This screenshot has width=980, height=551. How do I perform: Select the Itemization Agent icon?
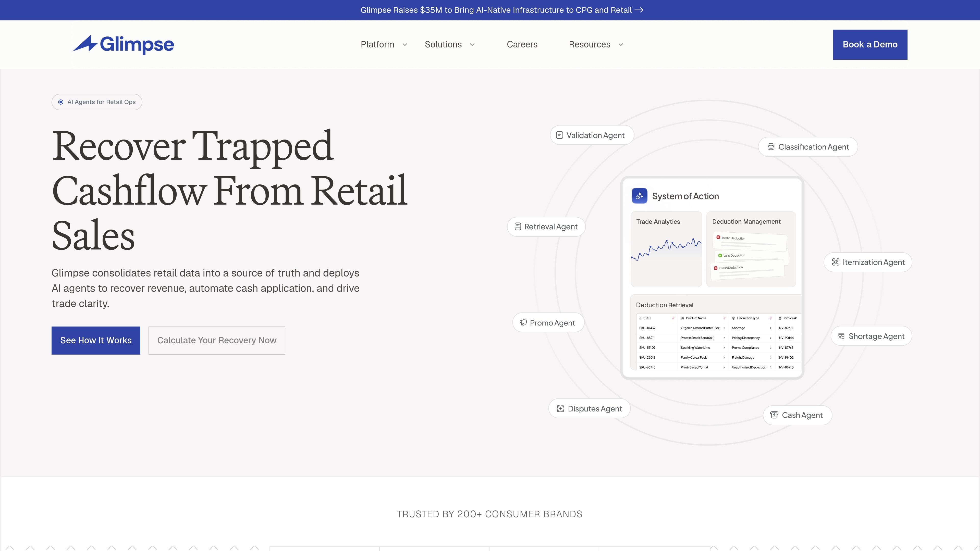[x=836, y=262]
